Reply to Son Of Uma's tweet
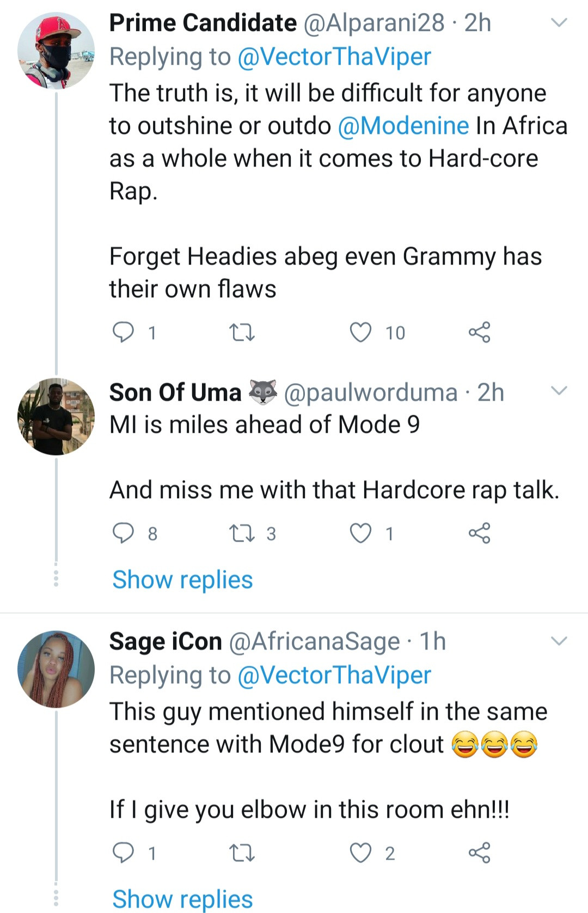588x913 pixels. point(123,533)
